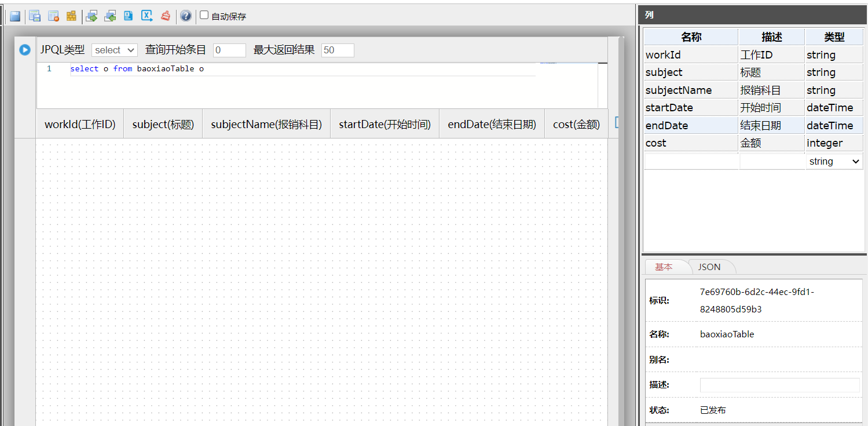Click the 查询开始条目 input field
868x426 pixels.
[x=230, y=50]
